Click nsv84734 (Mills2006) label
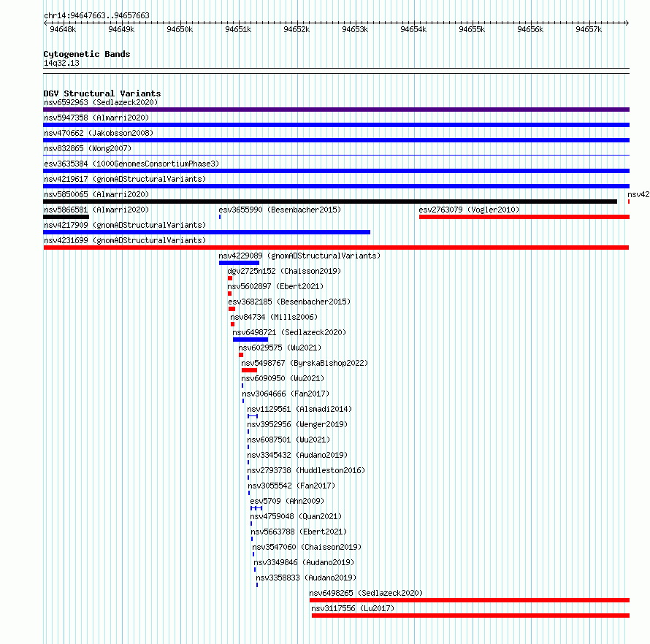 tap(274, 317)
